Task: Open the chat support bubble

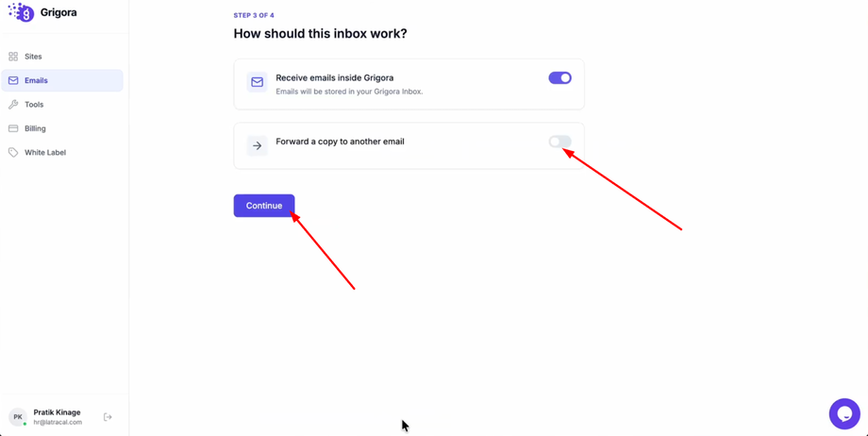Action: click(844, 414)
